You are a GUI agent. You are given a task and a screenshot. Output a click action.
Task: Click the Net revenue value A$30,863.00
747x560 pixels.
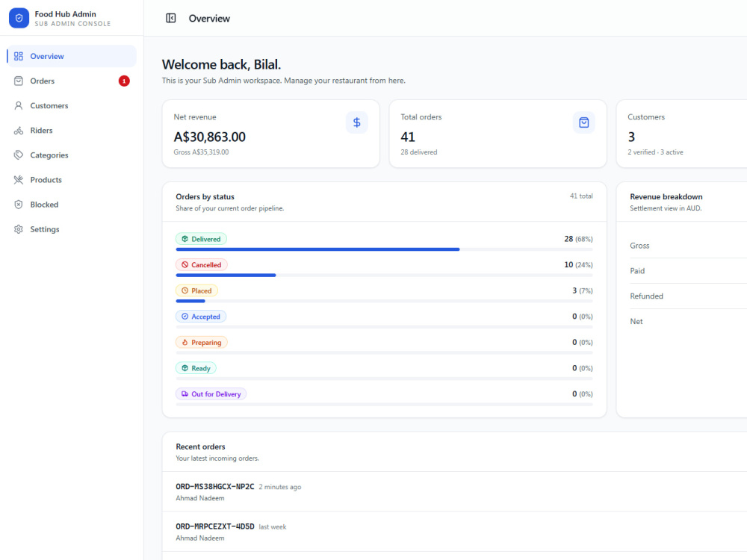click(x=210, y=137)
